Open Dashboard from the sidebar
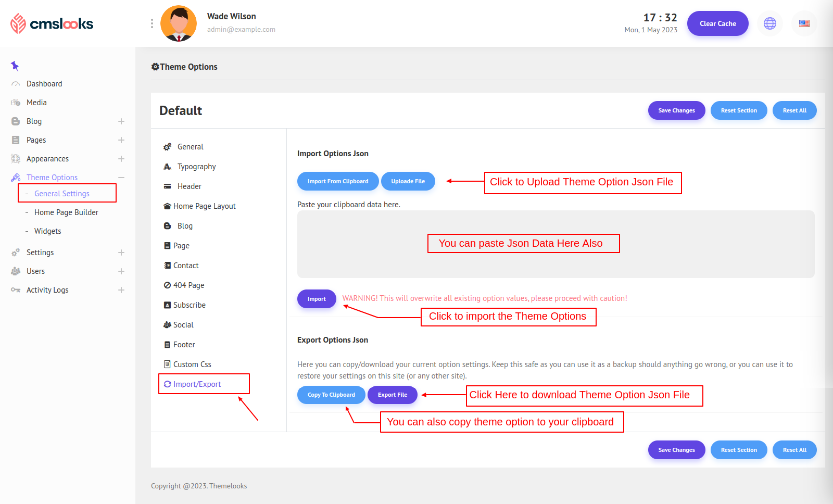Viewport: 833px width, 504px height. point(44,84)
